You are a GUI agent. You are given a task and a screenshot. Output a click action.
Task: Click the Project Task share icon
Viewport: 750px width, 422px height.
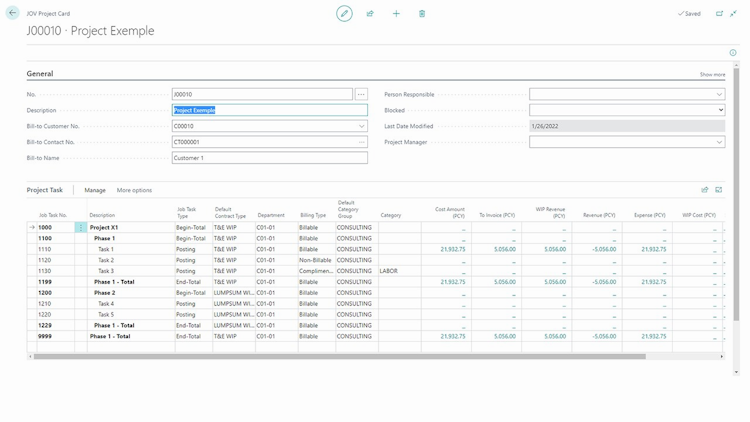click(705, 190)
